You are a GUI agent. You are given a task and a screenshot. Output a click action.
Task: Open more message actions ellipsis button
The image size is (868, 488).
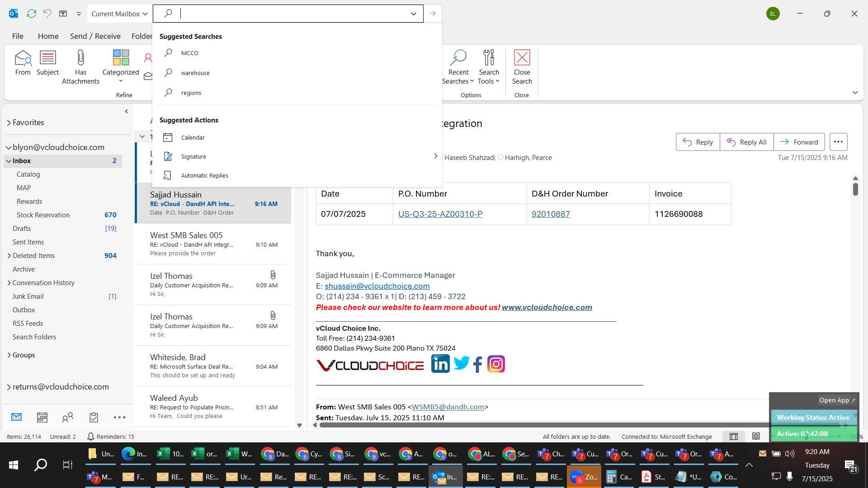pos(838,142)
